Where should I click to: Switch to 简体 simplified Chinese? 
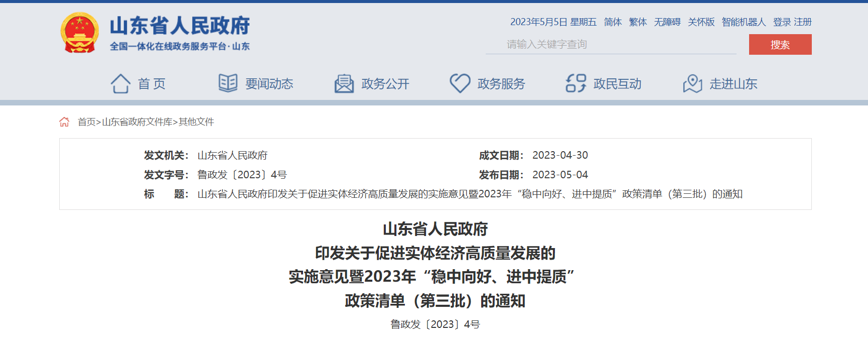pyautogui.click(x=613, y=22)
